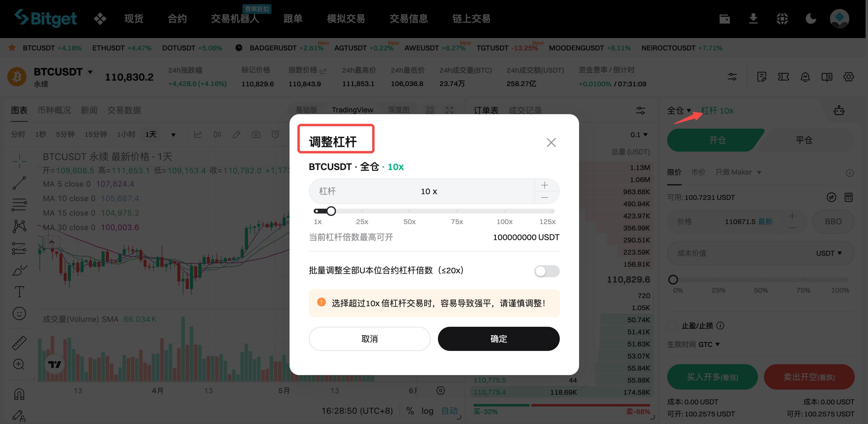The width and height of the screenshot is (868, 424).
Task: Click the 卖出开空 short sell button
Action: (809, 377)
